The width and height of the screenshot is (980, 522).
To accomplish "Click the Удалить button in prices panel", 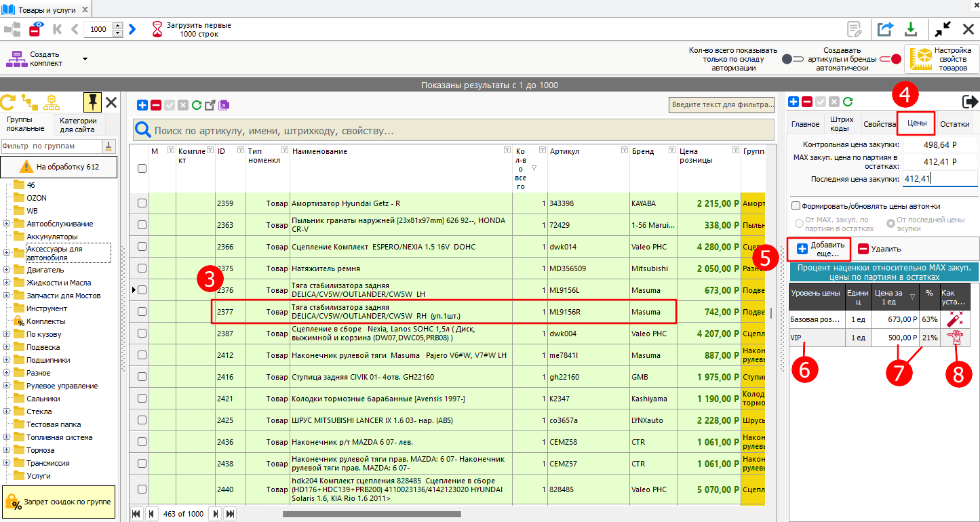I will tap(879, 249).
